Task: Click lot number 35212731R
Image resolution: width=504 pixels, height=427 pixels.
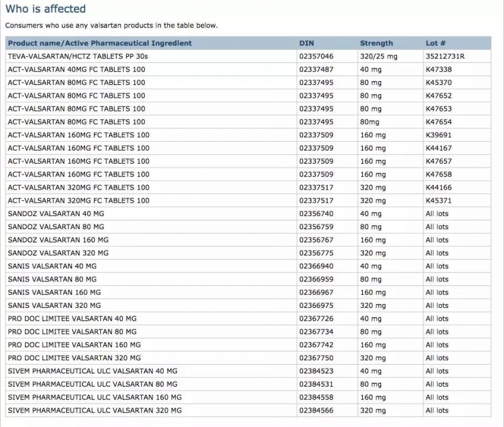Action: click(x=445, y=57)
